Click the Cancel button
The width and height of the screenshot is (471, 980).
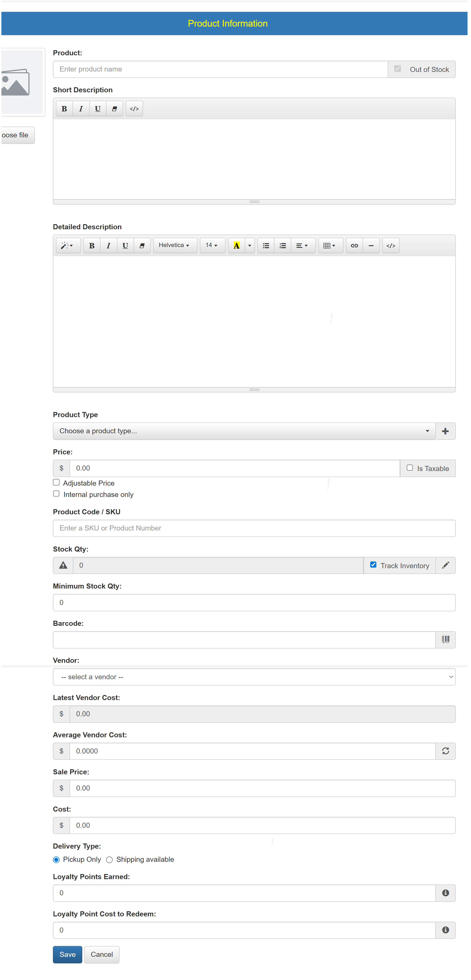click(x=101, y=955)
